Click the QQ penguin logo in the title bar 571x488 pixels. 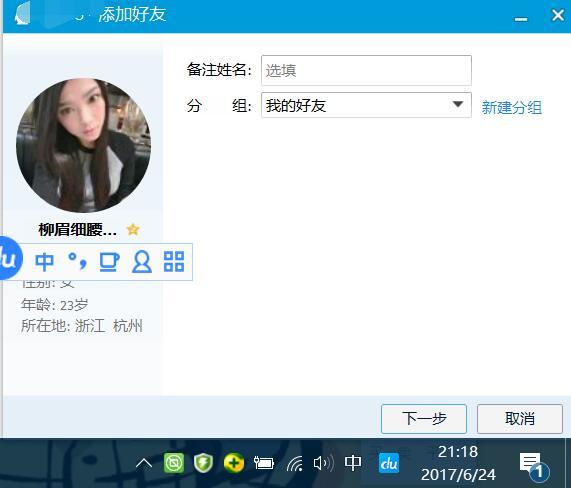[x=22, y=13]
